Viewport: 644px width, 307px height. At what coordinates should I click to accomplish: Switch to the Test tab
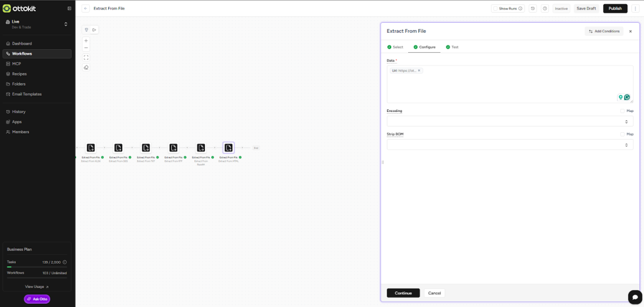(452, 47)
